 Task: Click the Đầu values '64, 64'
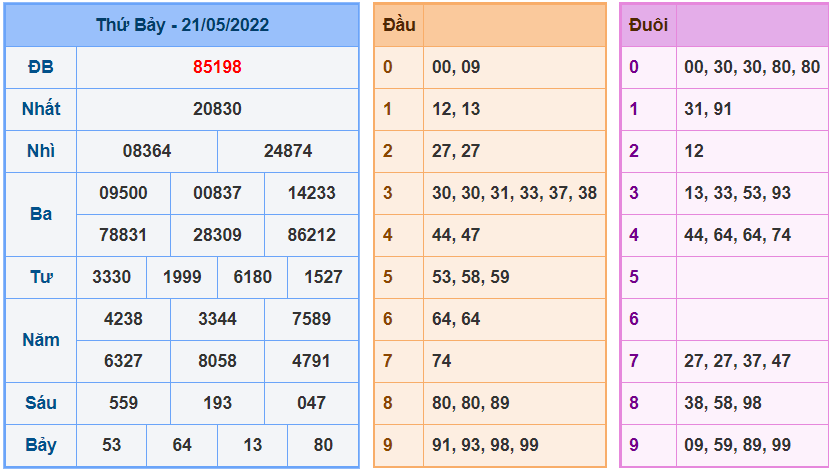click(456, 319)
